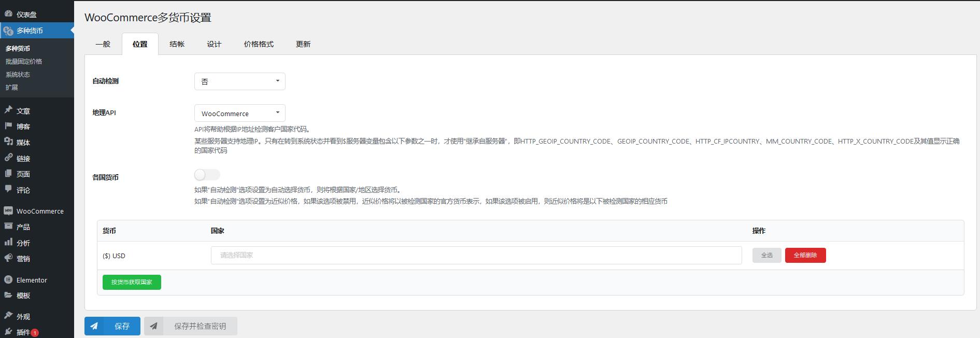Expand the 地理API WooCommerce dropdown
980x338 pixels.
[x=239, y=114]
